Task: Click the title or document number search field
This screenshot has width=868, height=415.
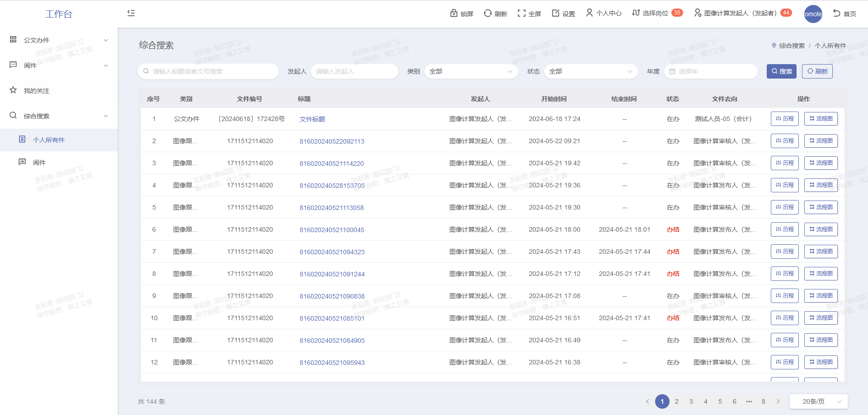Action: (x=208, y=71)
